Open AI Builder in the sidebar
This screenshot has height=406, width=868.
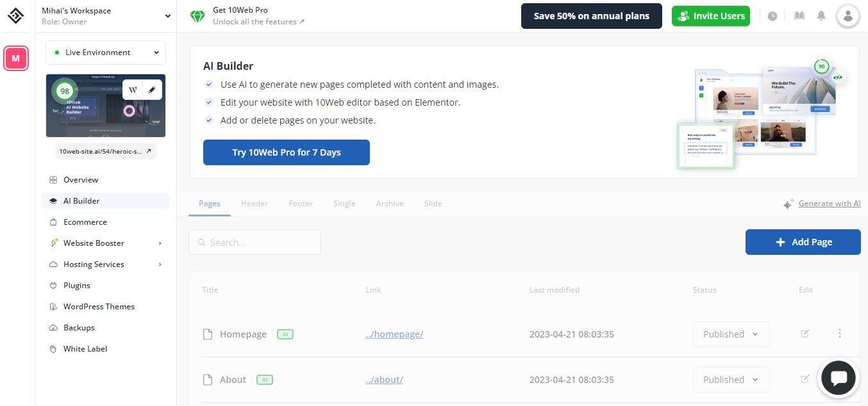(x=106, y=201)
